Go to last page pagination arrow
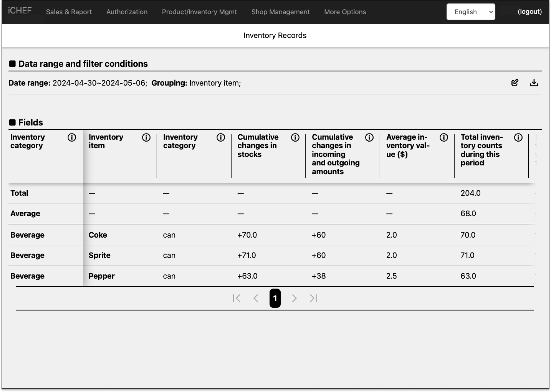The height and width of the screenshot is (392, 551). [x=314, y=298]
